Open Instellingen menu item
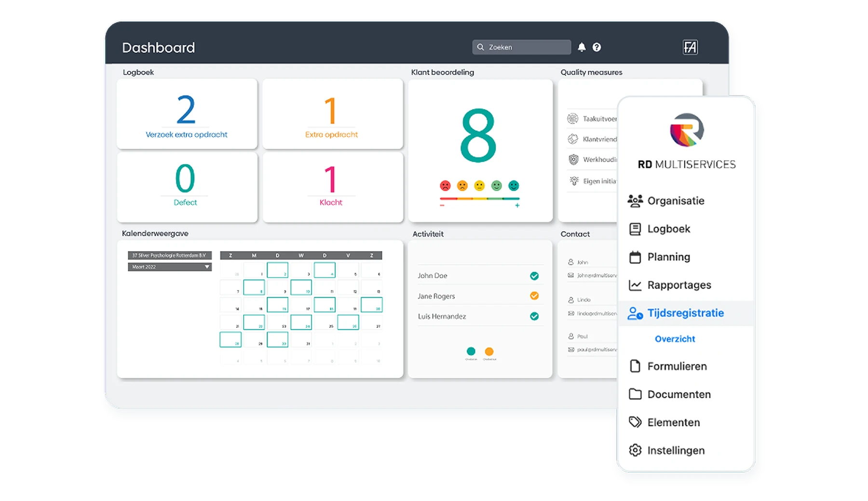 pos(686,450)
